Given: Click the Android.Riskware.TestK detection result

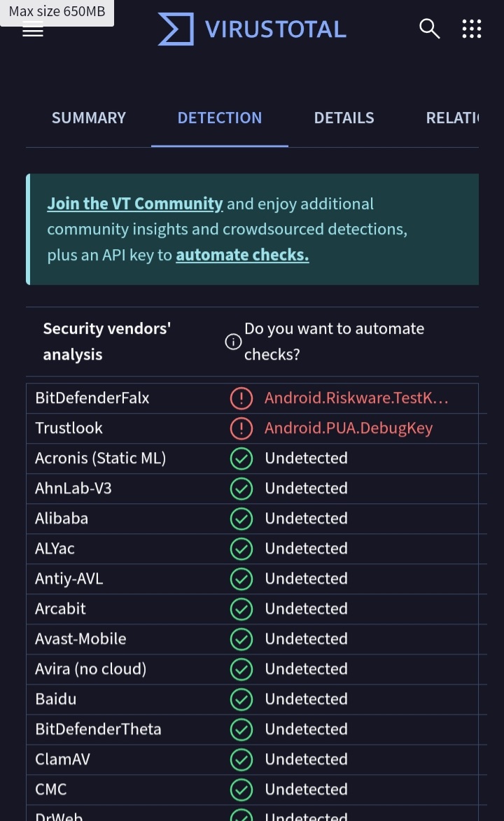Looking at the screenshot, I should [356, 398].
